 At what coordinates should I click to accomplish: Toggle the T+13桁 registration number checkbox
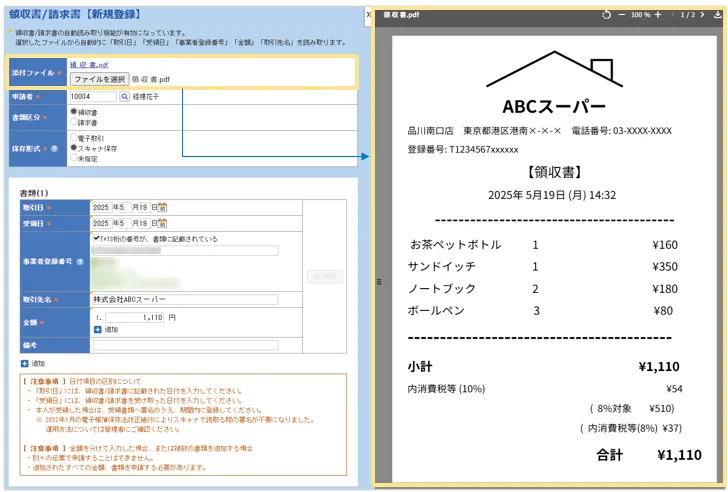tap(95, 239)
